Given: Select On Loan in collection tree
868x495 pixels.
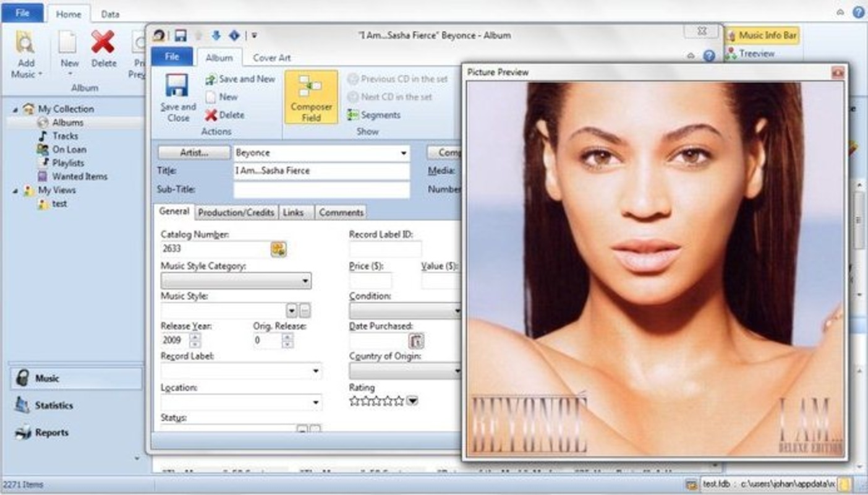Looking at the screenshot, I should tap(69, 150).
